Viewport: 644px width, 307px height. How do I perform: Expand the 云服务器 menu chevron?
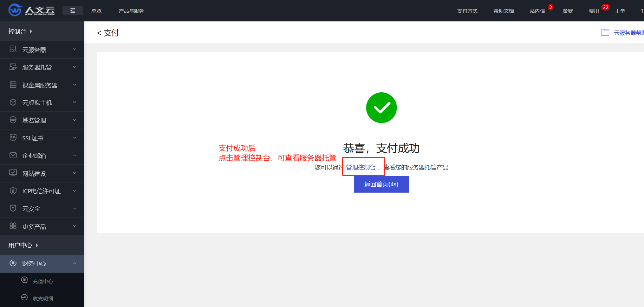pyautogui.click(x=74, y=49)
